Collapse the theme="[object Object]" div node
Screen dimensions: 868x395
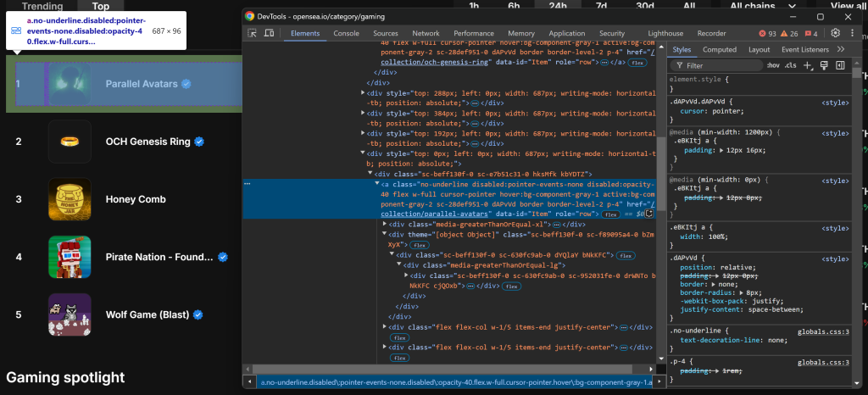coord(385,234)
